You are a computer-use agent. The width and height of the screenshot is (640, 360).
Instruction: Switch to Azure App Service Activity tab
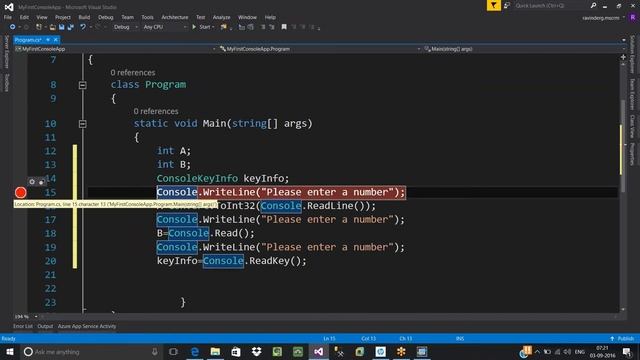(87, 326)
